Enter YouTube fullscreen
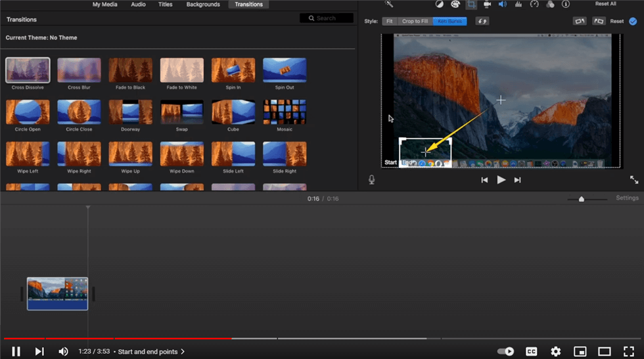The width and height of the screenshot is (644, 359). [x=629, y=352]
